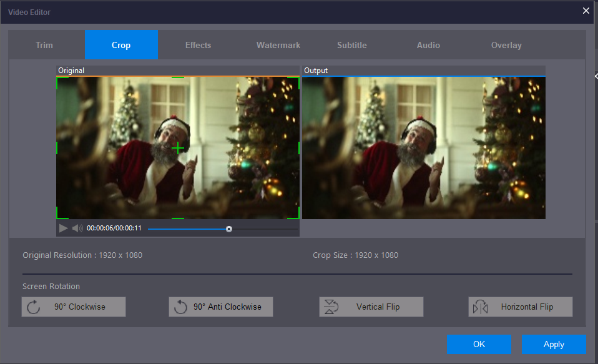This screenshot has width=598, height=364.
Task: Click the 00:00:06/00:00:11 timecode
Action: click(114, 228)
